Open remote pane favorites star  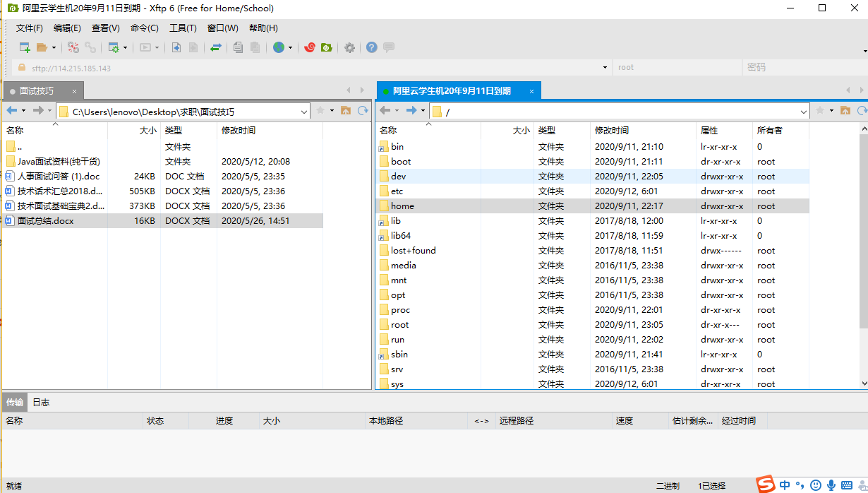click(x=820, y=111)
